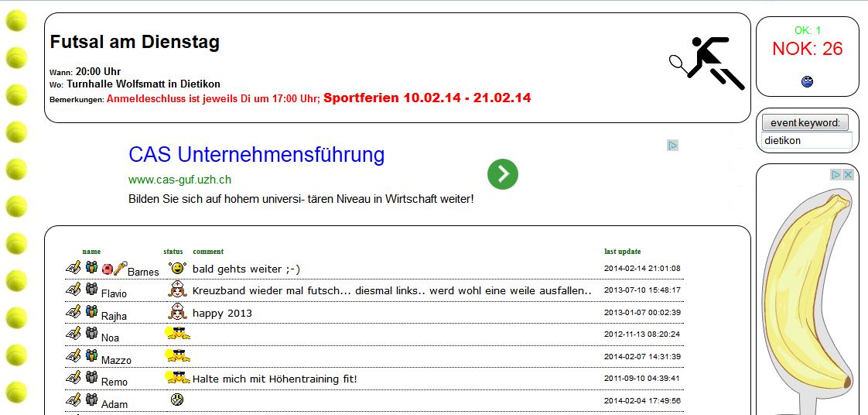Image resolution: width=868 pixels, height=415 pixels.
Task: Click comment 'Halte mich mit Höhentraining fit!'
Action: click(x=275, y=379)
